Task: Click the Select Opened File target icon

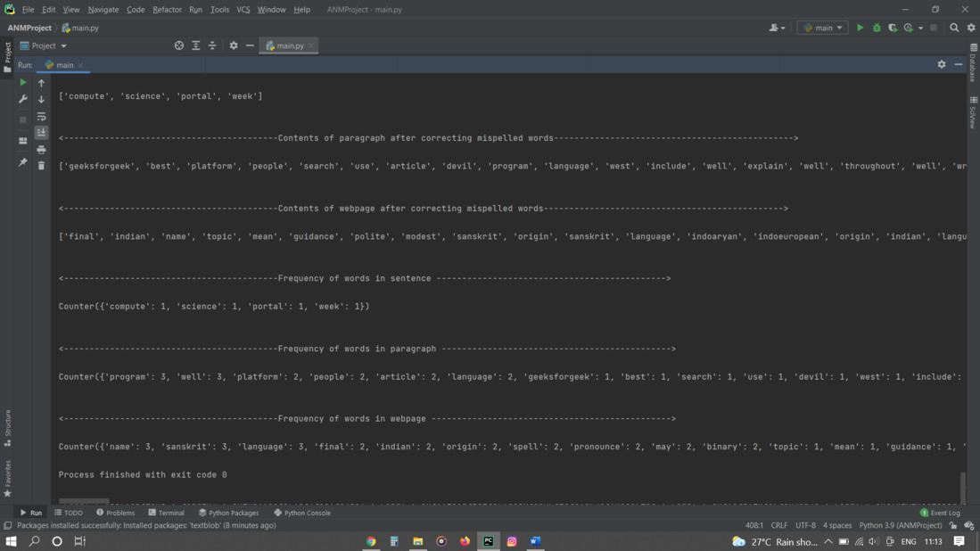Action: [x=179, y=45]
